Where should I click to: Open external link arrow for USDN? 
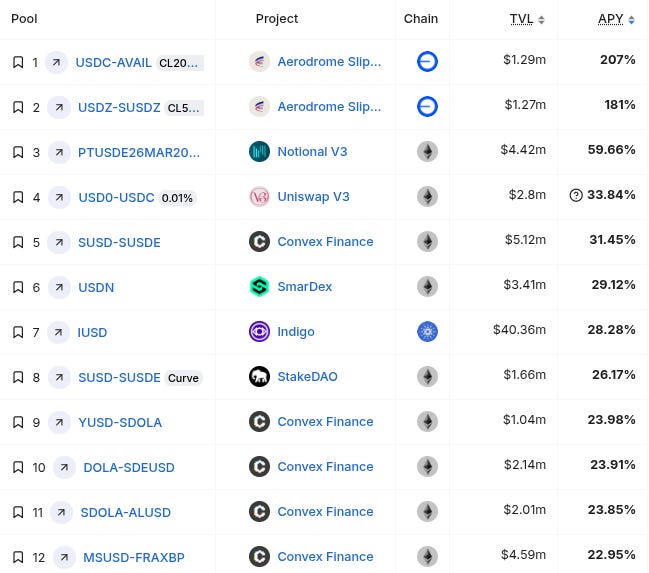pos(59,287)
